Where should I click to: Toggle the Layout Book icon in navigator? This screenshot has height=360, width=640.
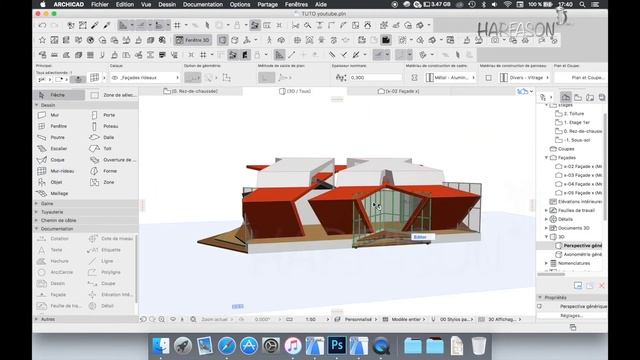point(590,97)
